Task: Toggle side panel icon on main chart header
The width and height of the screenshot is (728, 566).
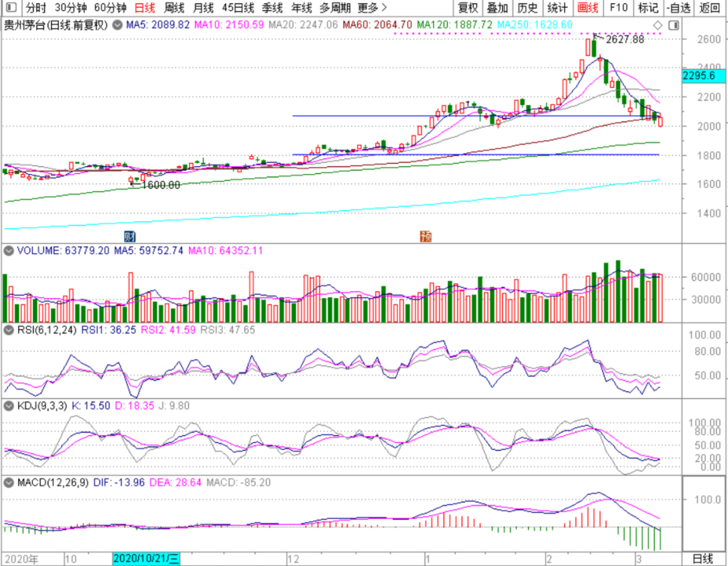Action: [x=673, y=25]
